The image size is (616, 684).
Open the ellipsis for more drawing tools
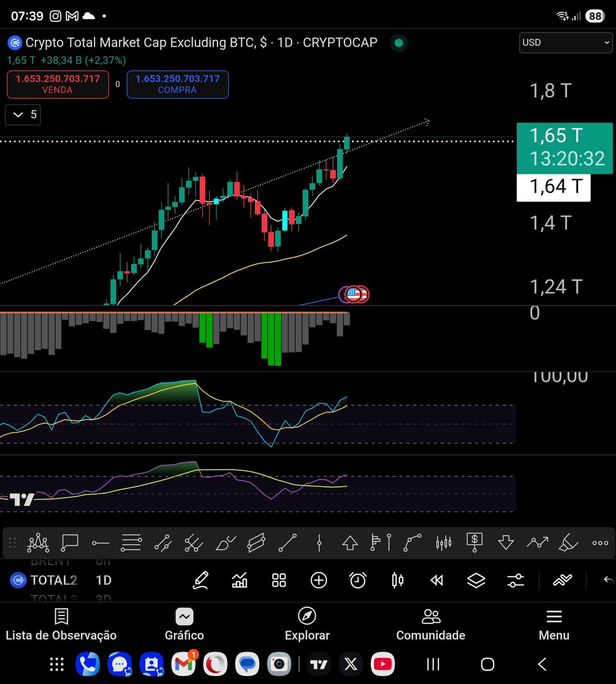[599, 542]
